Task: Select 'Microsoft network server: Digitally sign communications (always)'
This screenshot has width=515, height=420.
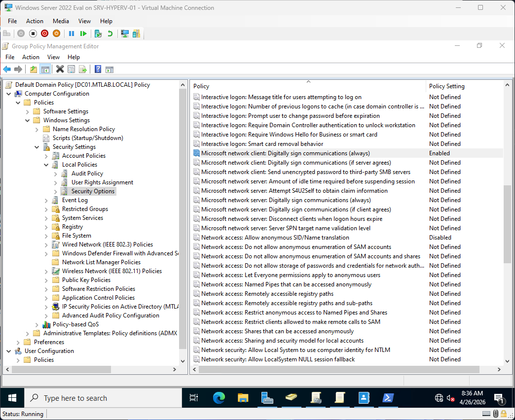Action: [x=286, y=200]
